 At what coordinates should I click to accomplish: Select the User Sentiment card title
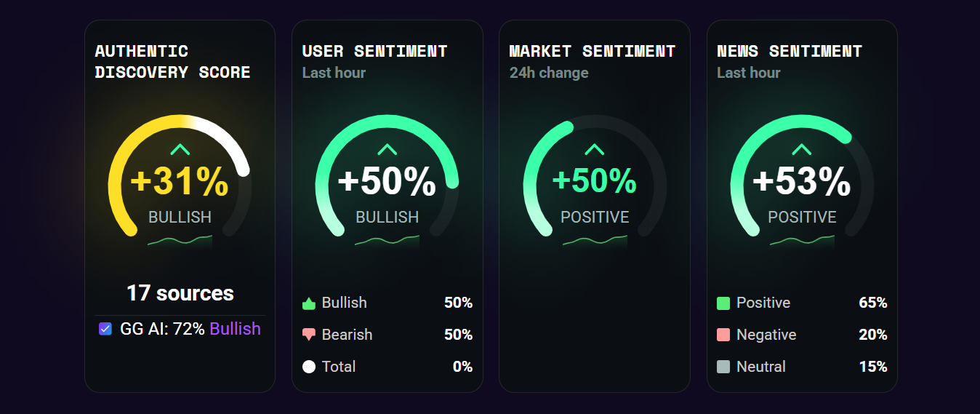click(374, 52)
